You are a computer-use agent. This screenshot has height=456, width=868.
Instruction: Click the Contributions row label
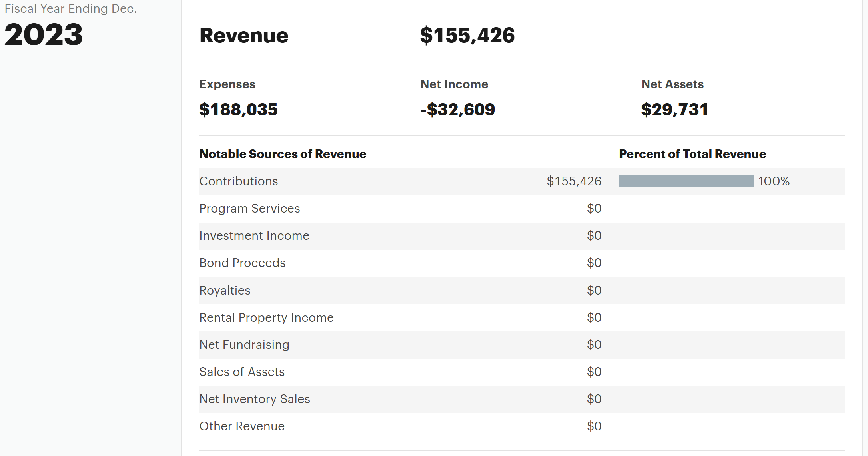(x=238, y=181)
